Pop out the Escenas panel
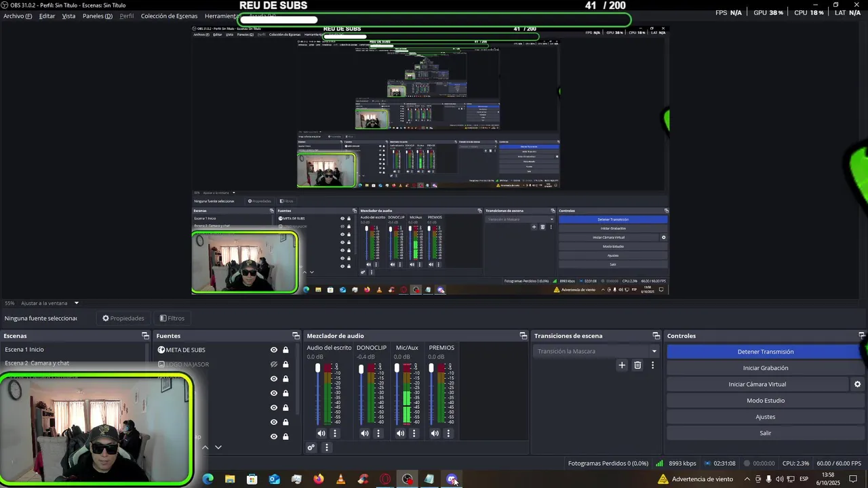Image resolution: width=868 pixels, height=488 pixels. [x=145, y=335]
